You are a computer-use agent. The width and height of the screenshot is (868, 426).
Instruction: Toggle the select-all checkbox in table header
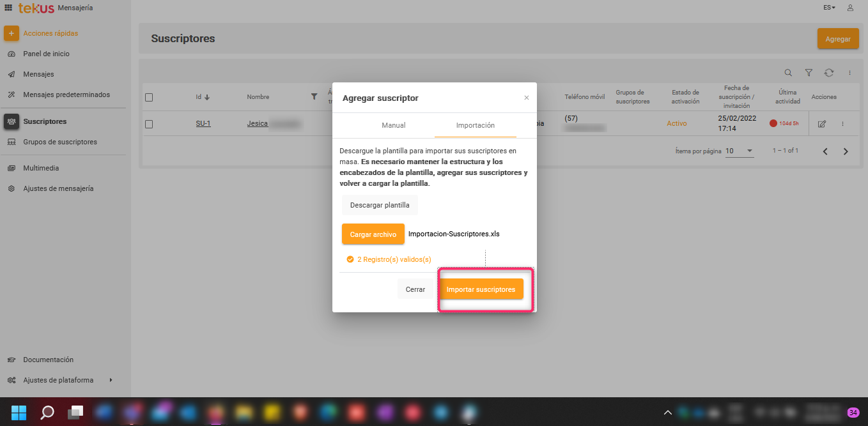tap(149, 98)
